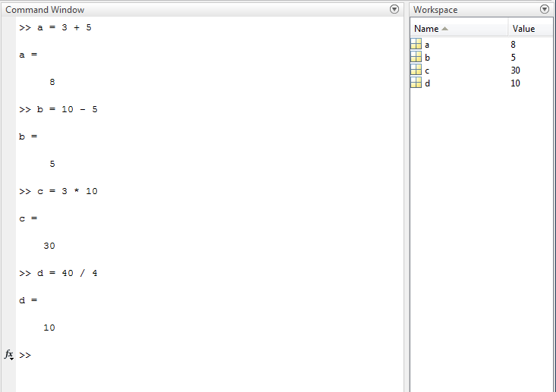Click the output line 'c ='
Viewport: 556px width, 392px height.
coord(28,218)
